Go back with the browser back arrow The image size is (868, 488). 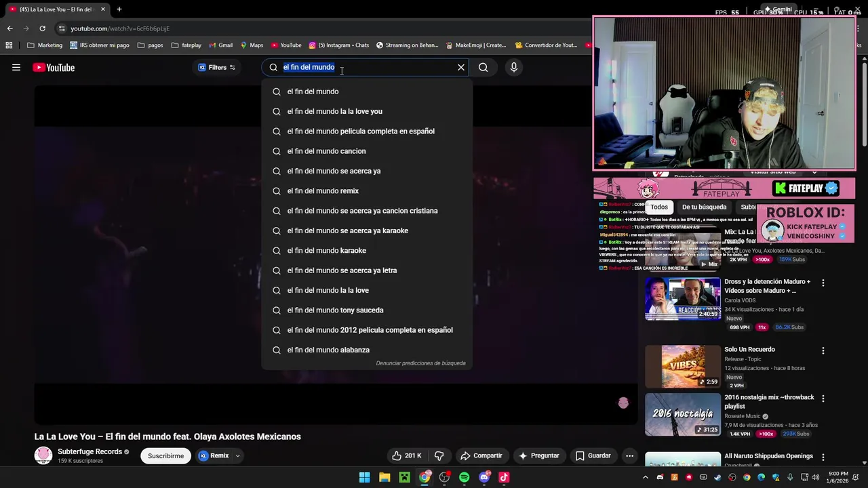[x=9, y=28]
